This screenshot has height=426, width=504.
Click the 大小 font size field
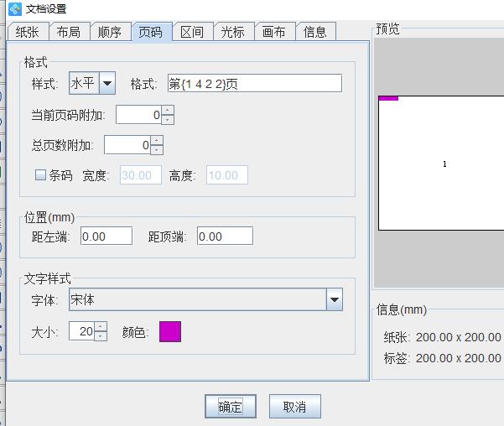pos(82,331)
